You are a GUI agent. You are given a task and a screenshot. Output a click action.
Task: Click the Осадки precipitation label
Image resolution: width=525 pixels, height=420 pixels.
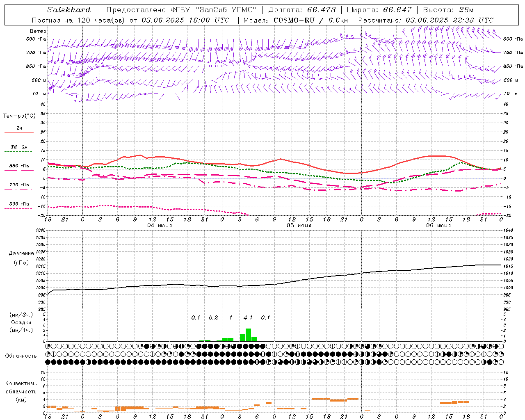point(21,322)
